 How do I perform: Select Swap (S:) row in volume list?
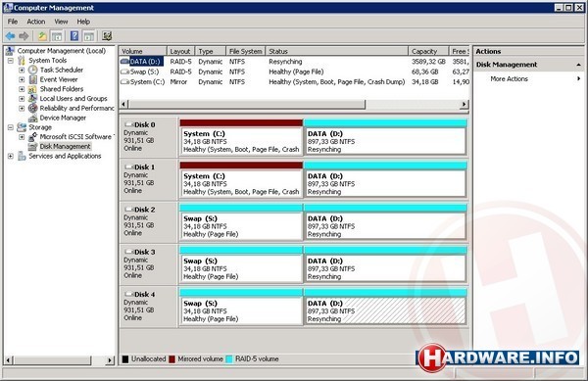(x=294, y=71)
